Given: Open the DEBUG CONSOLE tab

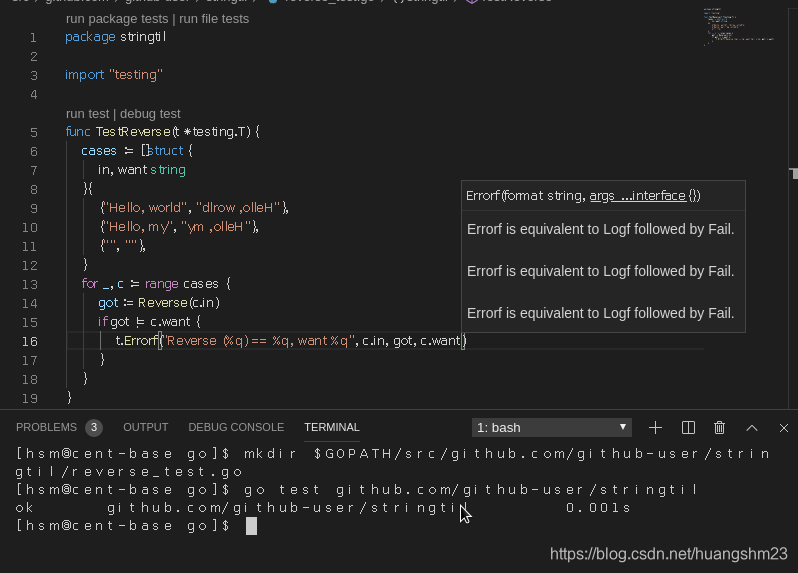Looking at the screenshot, I should (x=236, y=427).
